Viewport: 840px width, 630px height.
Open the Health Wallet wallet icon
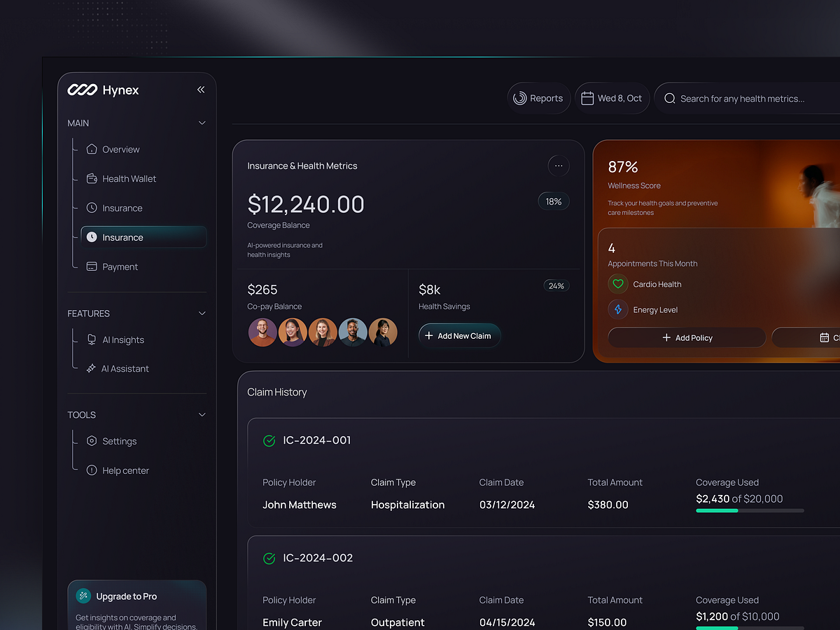click(x=92, y=178)
